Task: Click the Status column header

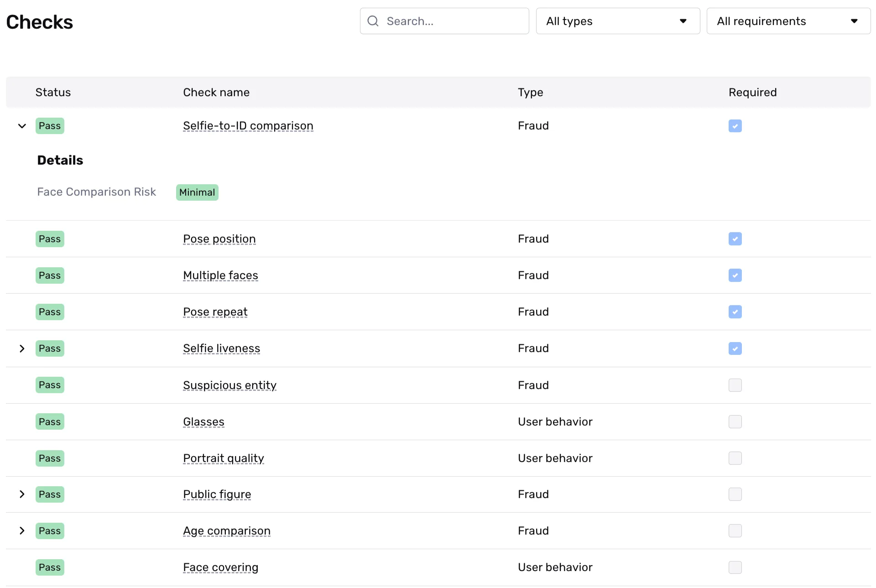Action: (x=53, y=92)
